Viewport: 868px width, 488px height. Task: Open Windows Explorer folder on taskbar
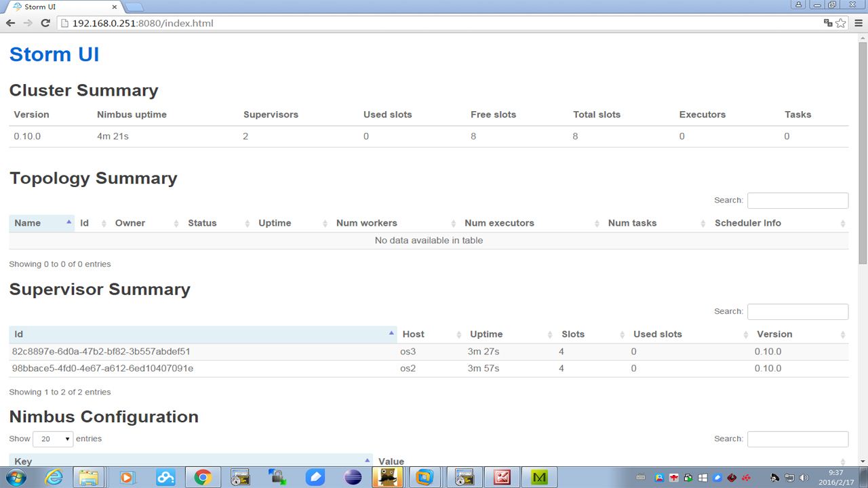point(89,477)
